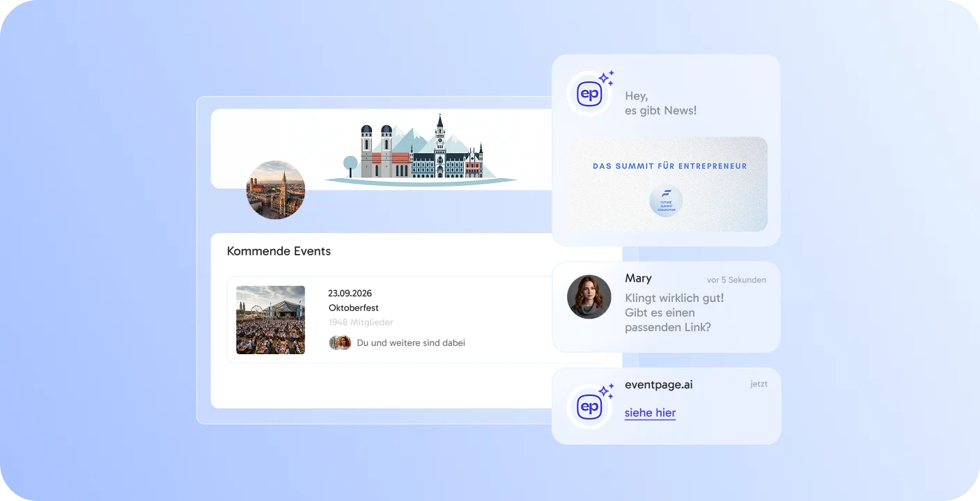Click the Munich skyline profile avatar
The height and width of the screenshot is (501, 980).
pyautogui.click(x=275, y=189)
